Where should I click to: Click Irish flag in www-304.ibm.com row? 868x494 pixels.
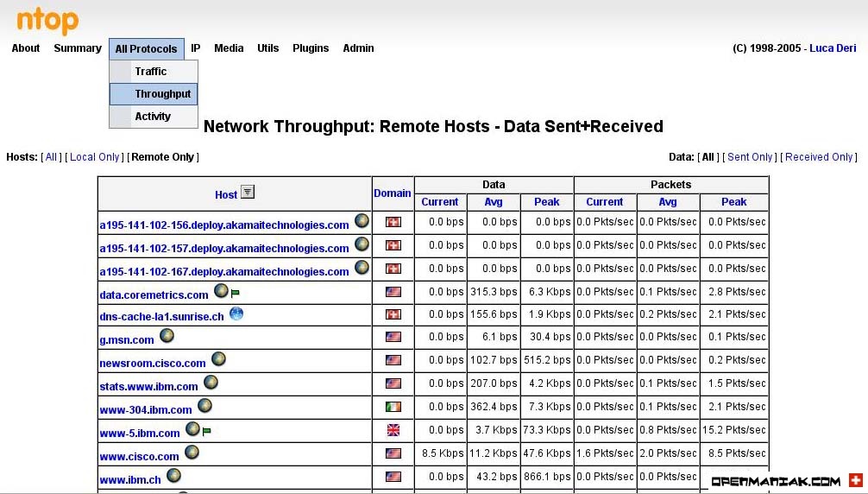tap(393, 407)
